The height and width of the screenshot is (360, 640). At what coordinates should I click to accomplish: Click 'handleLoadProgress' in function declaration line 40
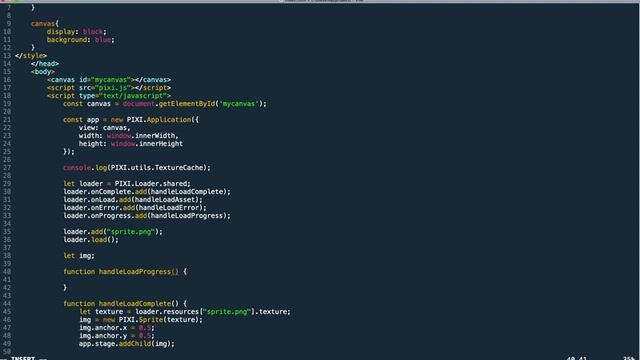(135, 272)
